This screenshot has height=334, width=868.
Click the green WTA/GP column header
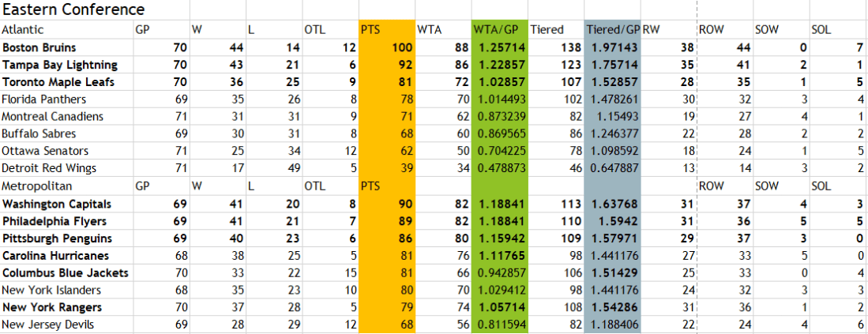499,30
